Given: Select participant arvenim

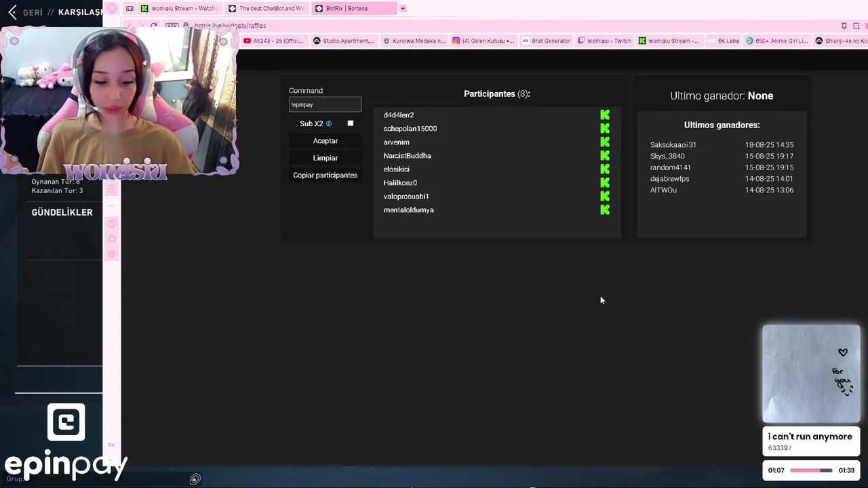Looking at the screenshot, I should [x=397, y=142].
